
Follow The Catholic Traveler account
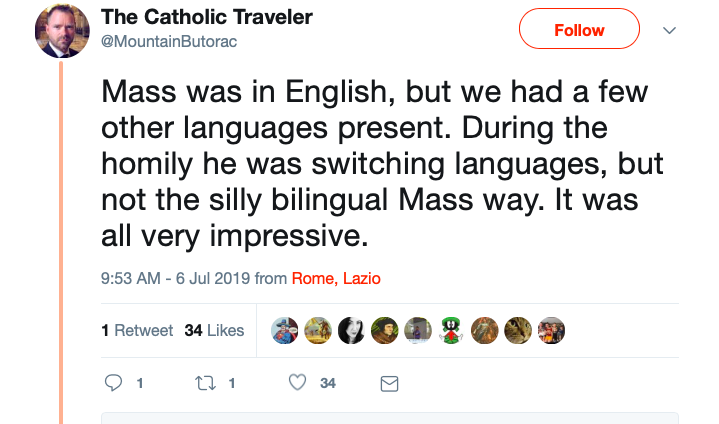[579, 29]
